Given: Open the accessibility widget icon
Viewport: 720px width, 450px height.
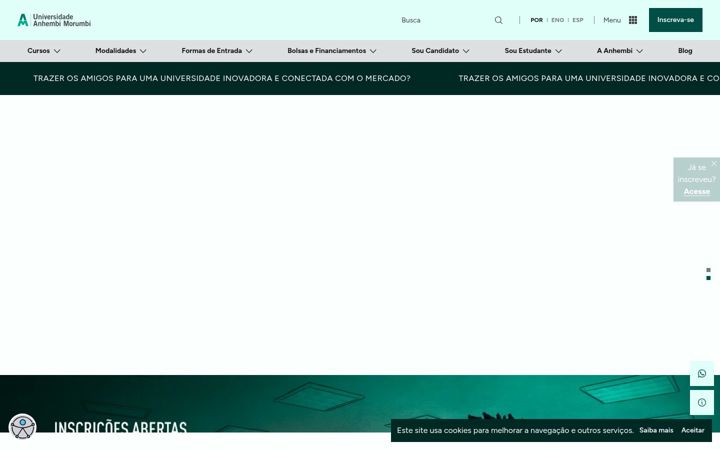Looking at the screenshot, I should click(22, 427).
